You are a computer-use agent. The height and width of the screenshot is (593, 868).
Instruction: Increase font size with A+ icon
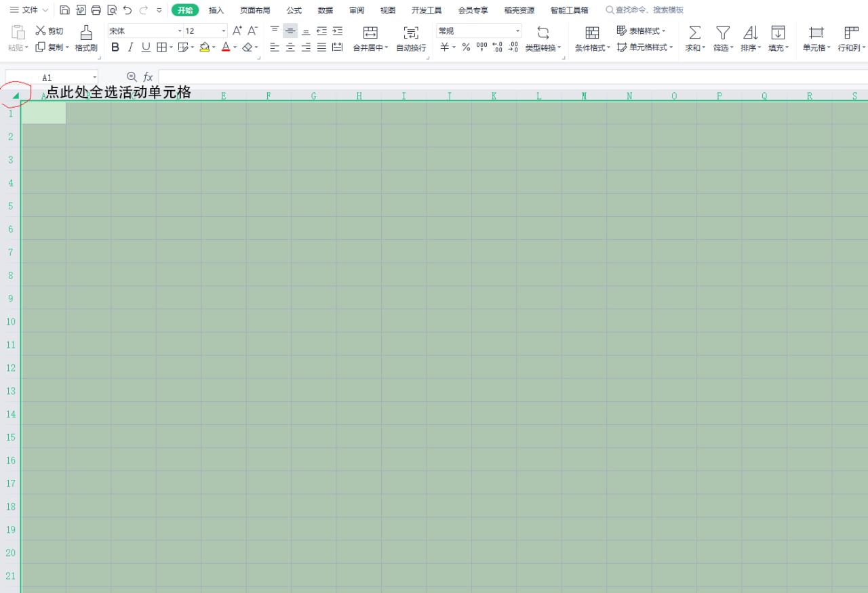pos(237,30)
